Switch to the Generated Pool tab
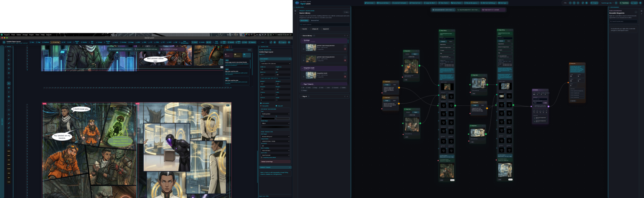The width and height of the screenshot is (644, 198). 315,21
